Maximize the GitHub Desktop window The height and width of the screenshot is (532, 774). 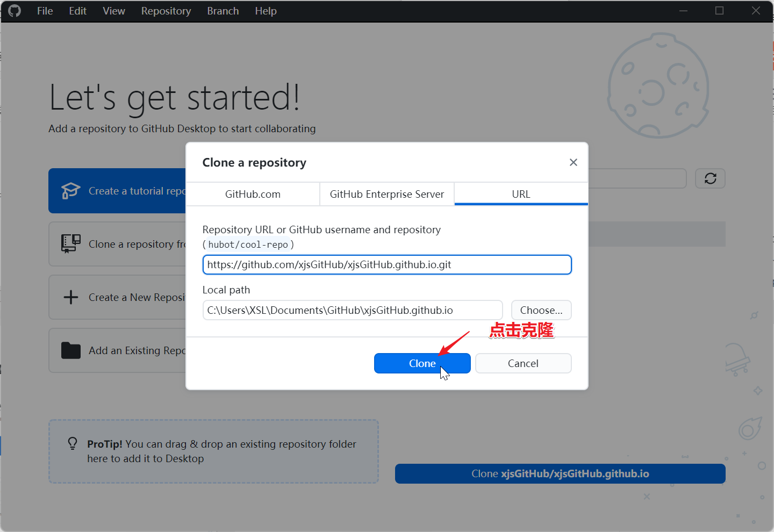(x=719, y=11)
